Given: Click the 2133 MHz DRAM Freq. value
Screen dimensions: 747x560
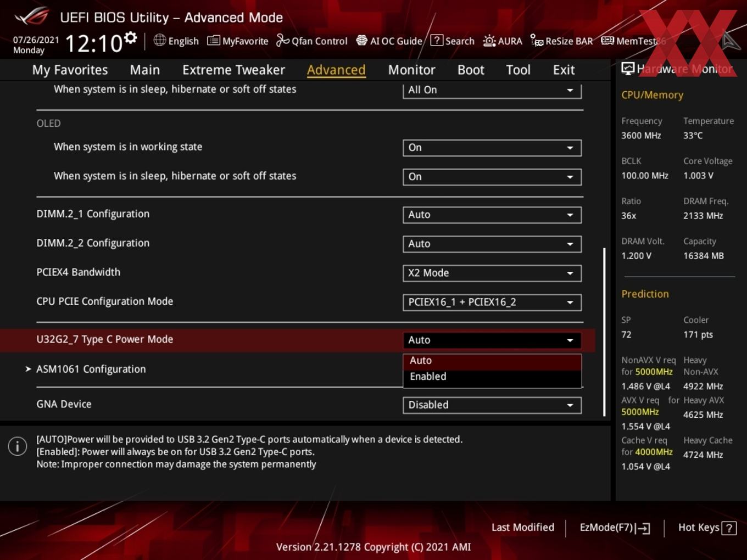Looking at the screenshot, I should click(703, 216).
